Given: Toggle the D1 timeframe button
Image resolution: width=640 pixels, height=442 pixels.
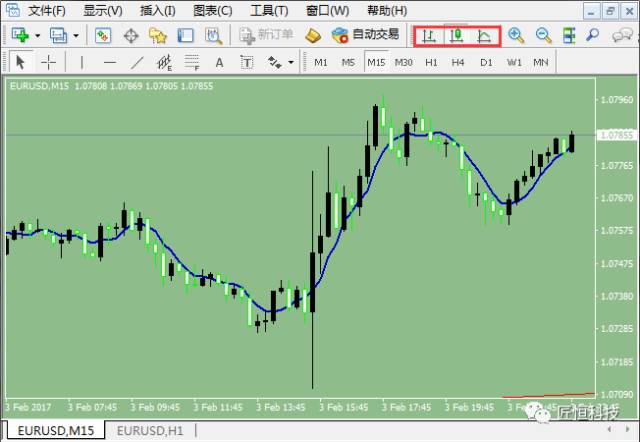Looking at the screenshot, I should 486,62.
